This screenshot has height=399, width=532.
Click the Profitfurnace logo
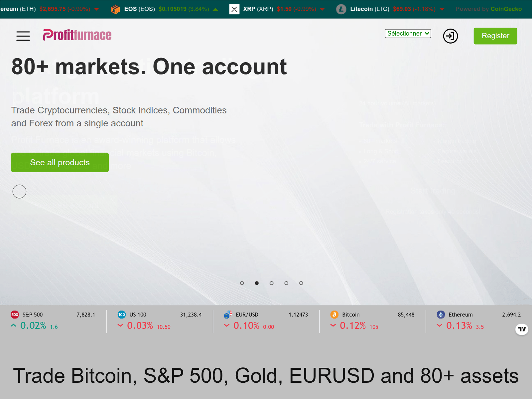(x=77, y=35)
